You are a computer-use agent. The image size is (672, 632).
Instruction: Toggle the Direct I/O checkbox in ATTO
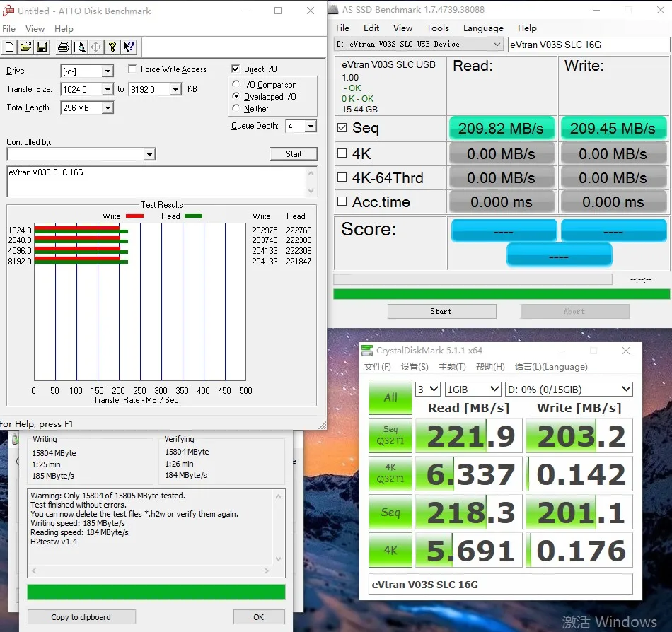click(236, 69)
